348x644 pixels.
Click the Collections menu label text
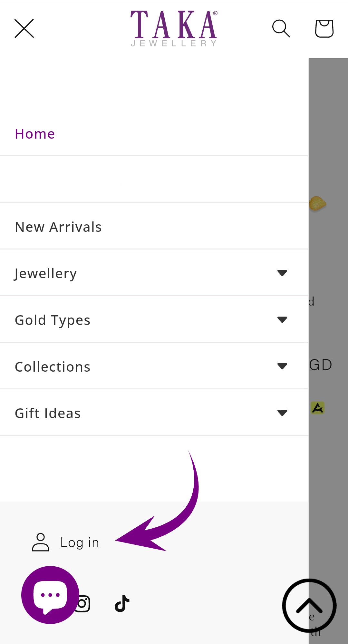[x=53, y=367]
